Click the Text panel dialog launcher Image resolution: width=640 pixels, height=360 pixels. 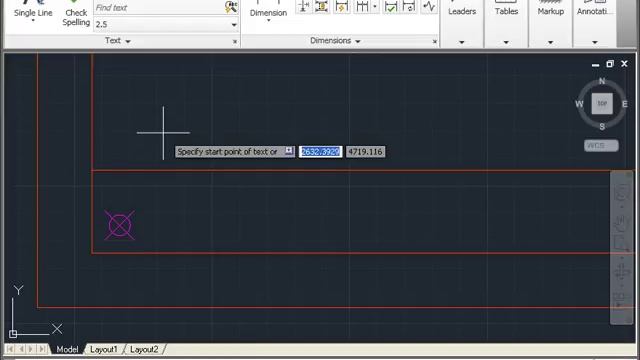tap(235, 41)
